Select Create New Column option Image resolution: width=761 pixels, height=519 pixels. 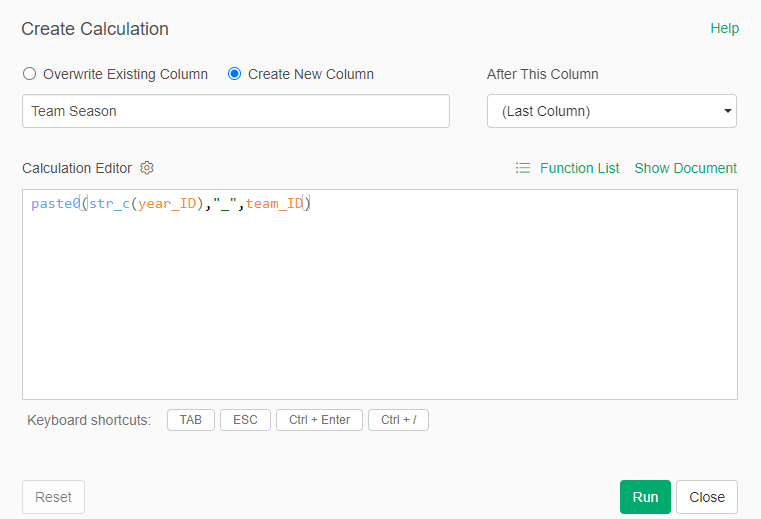(x=235, y=74)
